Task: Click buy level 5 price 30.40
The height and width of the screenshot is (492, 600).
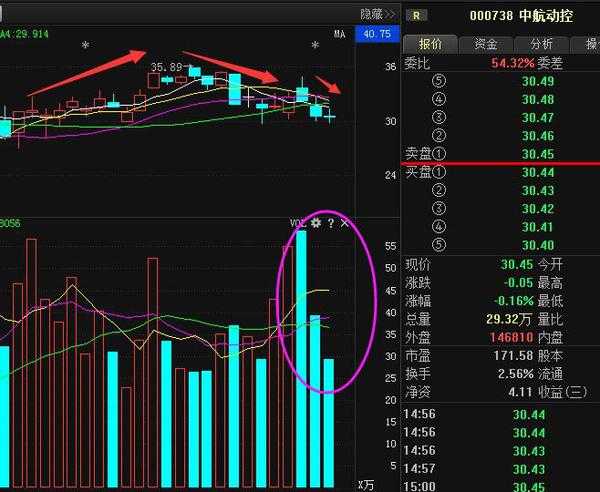Action: click(538, 245)
